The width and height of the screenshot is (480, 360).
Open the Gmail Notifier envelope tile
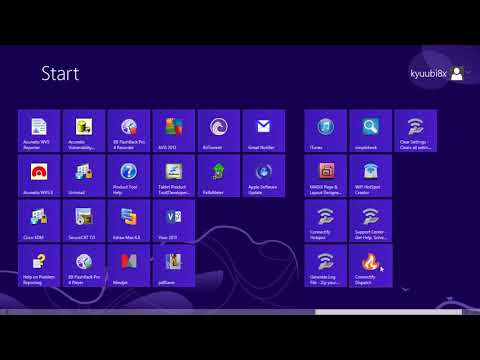tap(264, 131)
